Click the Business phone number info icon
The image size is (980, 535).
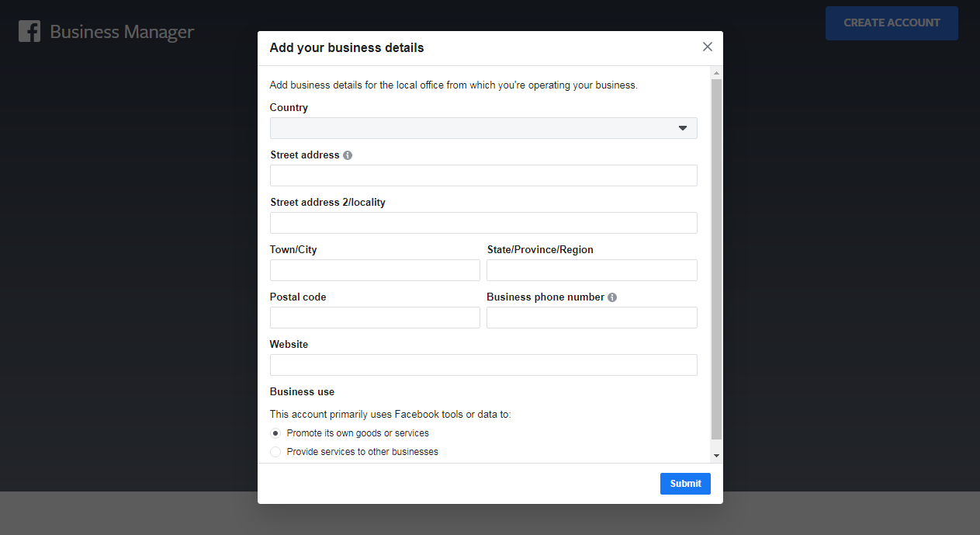[612, 297]
